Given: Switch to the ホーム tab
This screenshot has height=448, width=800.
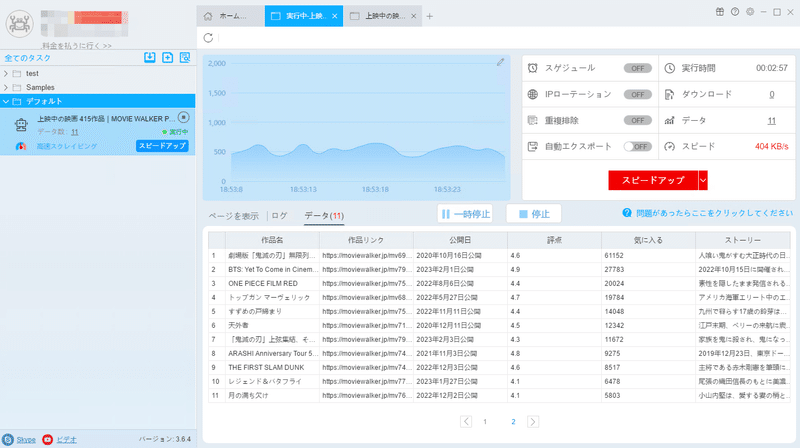Looking at the screenshot, I should point(231,16).
